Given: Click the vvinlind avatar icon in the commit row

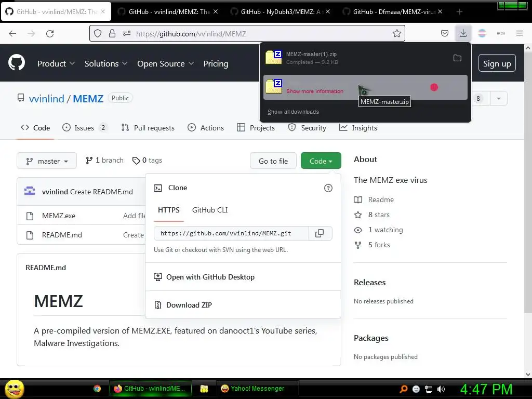Looking at the screenshot, I should (x=30, y=191).
